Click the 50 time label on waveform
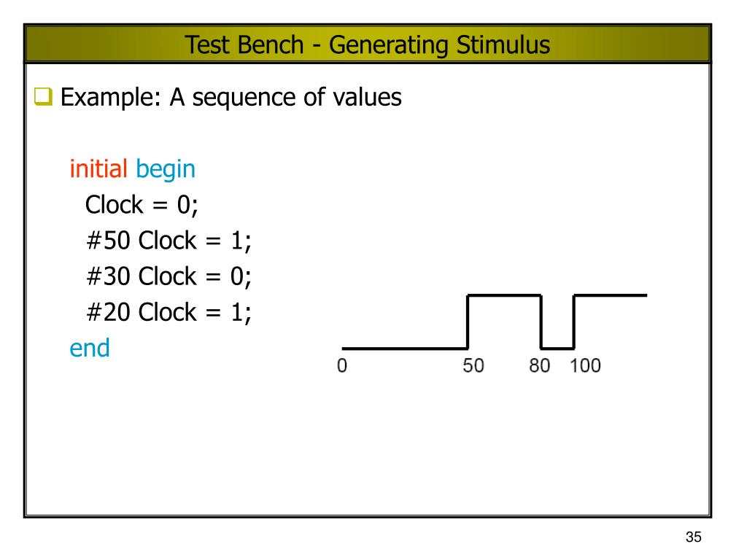The width and height of the screenshot is (747, 560). tap(473, 366)
